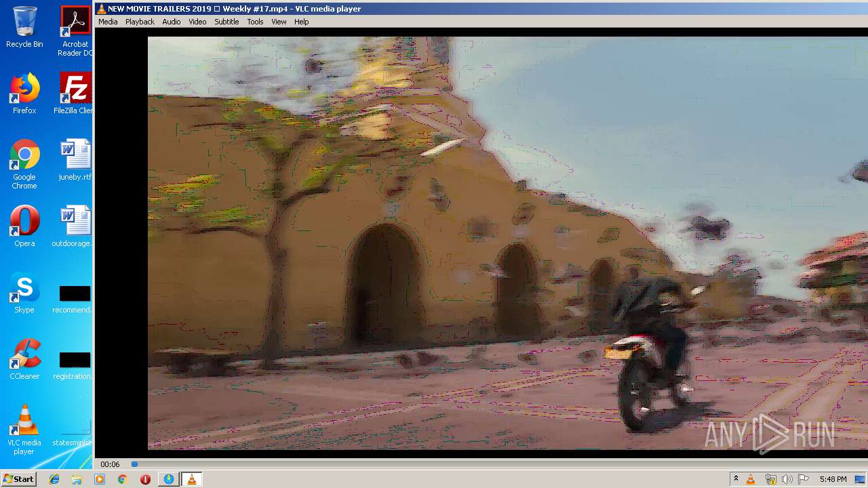Select the CCleaner desktop shortcut

pos(24,359)
